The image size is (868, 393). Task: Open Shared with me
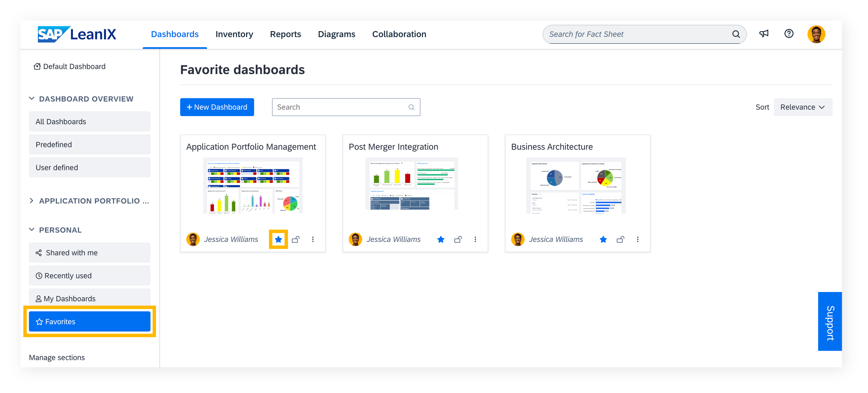coord(90,253)
